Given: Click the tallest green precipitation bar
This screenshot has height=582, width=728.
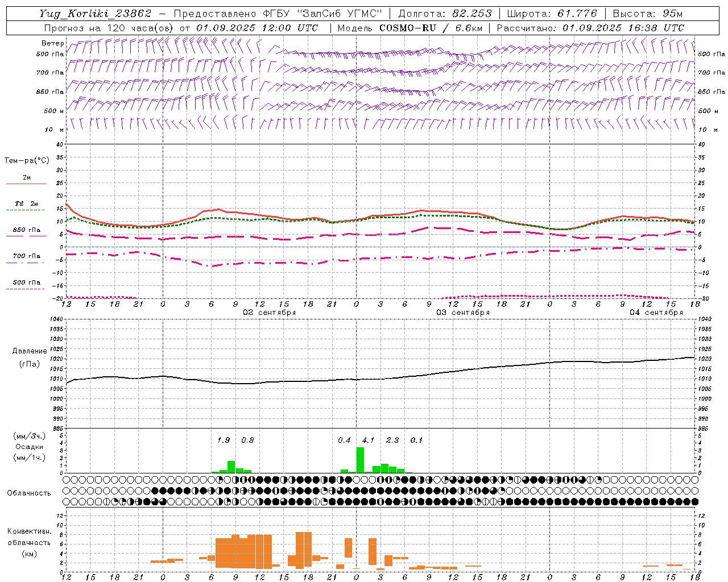Looking at the screenshot, I should 360,460.
